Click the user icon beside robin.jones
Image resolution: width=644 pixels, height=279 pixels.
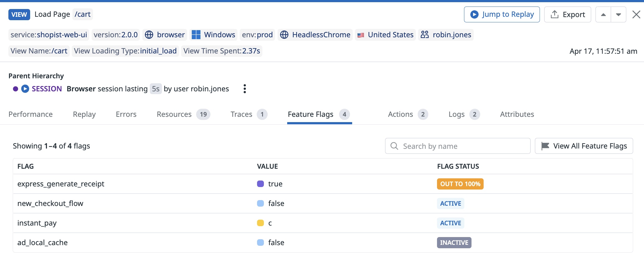click(425, 35)
